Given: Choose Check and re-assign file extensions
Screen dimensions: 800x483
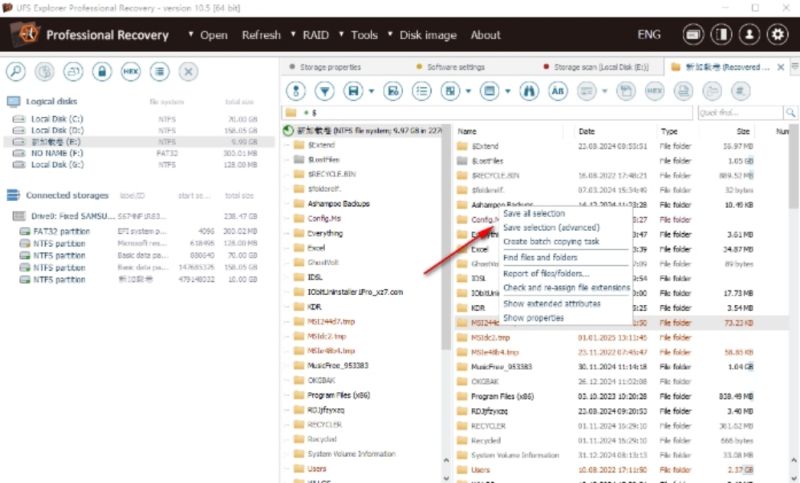Looking at the screenshot, I should click(x=566, y=288).
